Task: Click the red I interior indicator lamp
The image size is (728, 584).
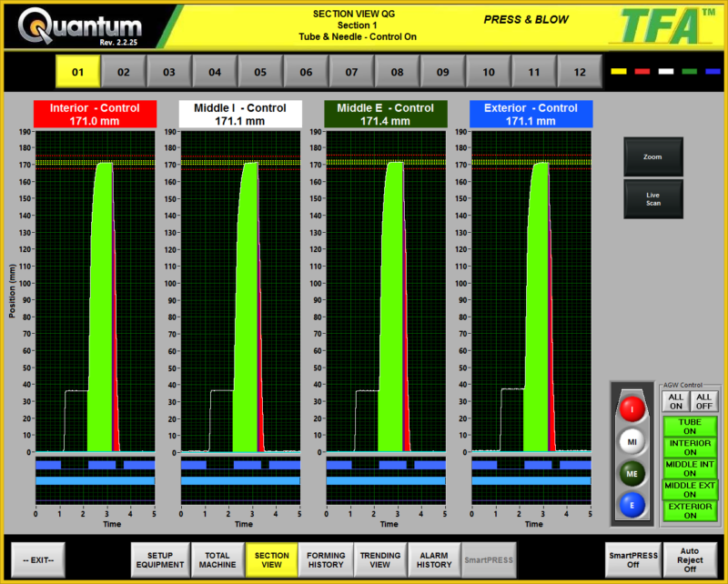Action: (632, 408)
